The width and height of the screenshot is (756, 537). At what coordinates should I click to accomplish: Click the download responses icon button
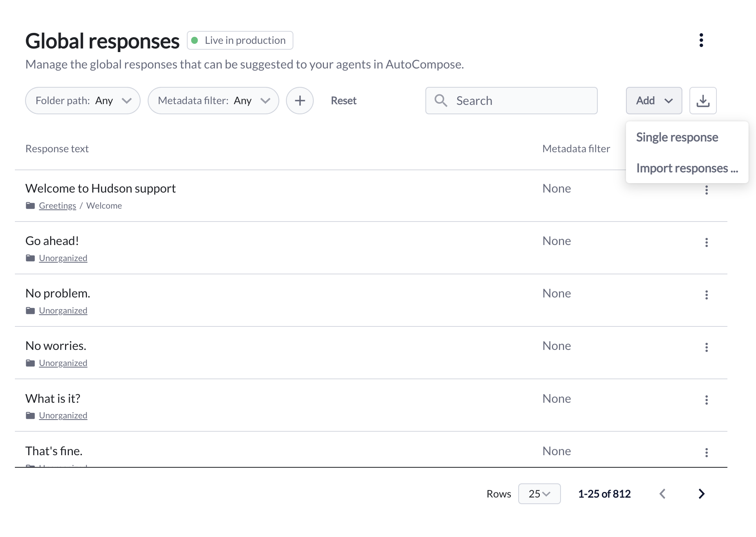pos(703,101)
